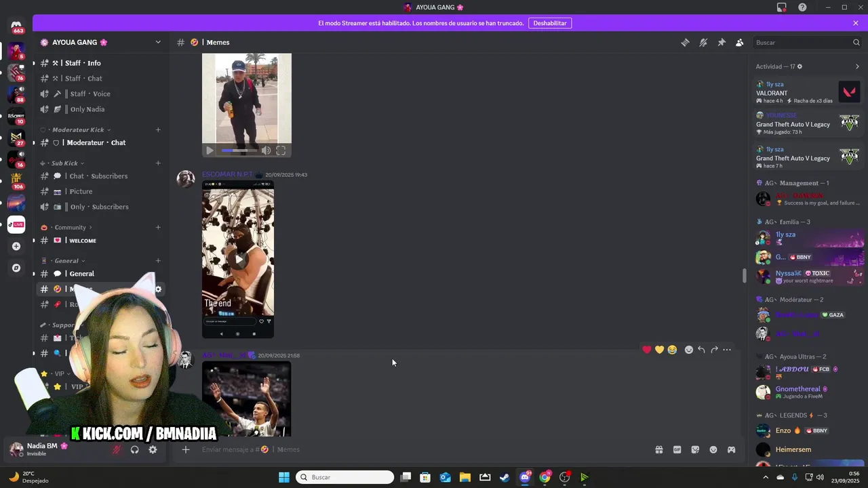
Task: Join the Staff Voice channel
Action: pos(100,94)
